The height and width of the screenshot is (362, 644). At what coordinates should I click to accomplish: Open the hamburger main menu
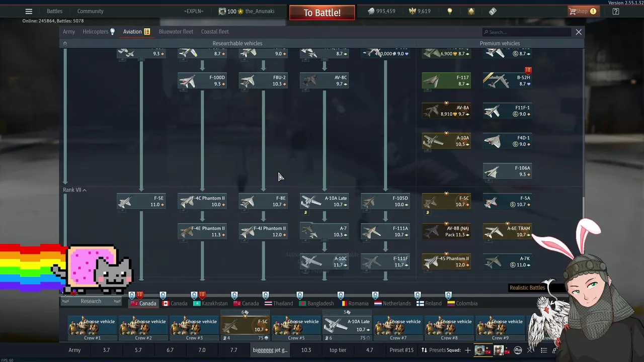pyautogui.click(x=29, y=11)
